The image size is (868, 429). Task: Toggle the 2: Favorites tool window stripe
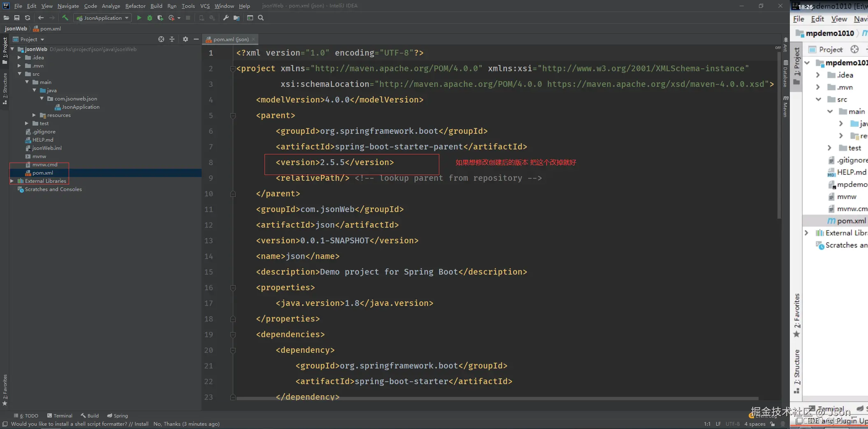pos(5,390)
